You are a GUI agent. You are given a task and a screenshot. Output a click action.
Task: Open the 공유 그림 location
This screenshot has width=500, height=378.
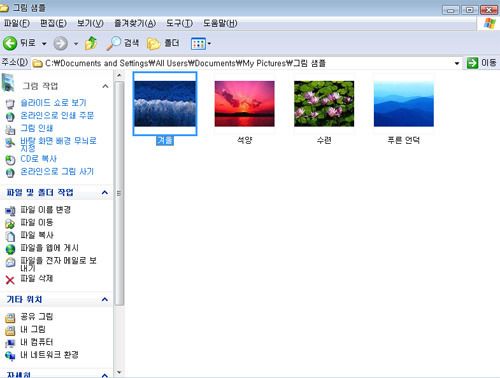(x=37, y=316)
